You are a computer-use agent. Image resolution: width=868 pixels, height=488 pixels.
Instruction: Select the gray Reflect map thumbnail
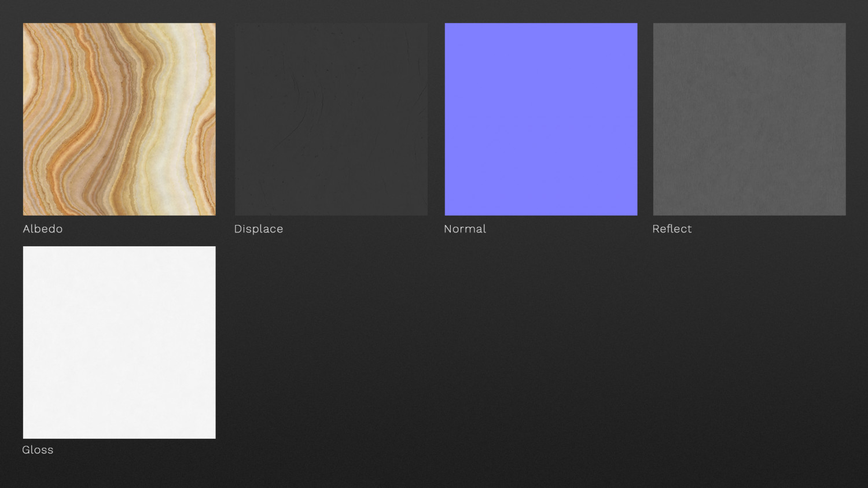click(749, 119)
